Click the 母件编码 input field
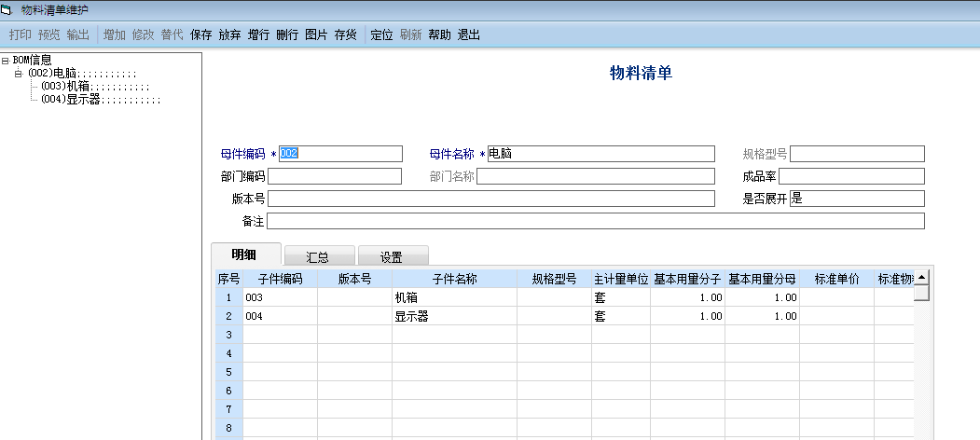Viewport: 980px width, 440px height. [x=340, y=154]
